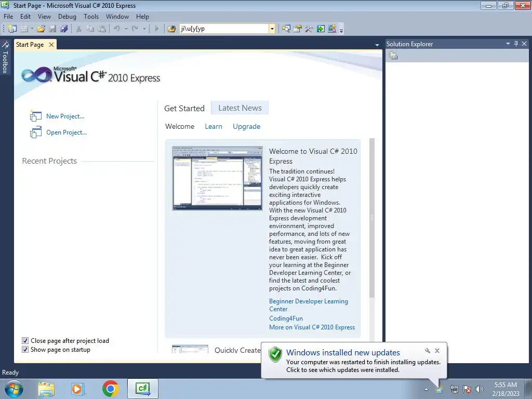Click the New Project icon on Start Page
The height and width of the screenshot is (399, 532).
click(36, 116)
